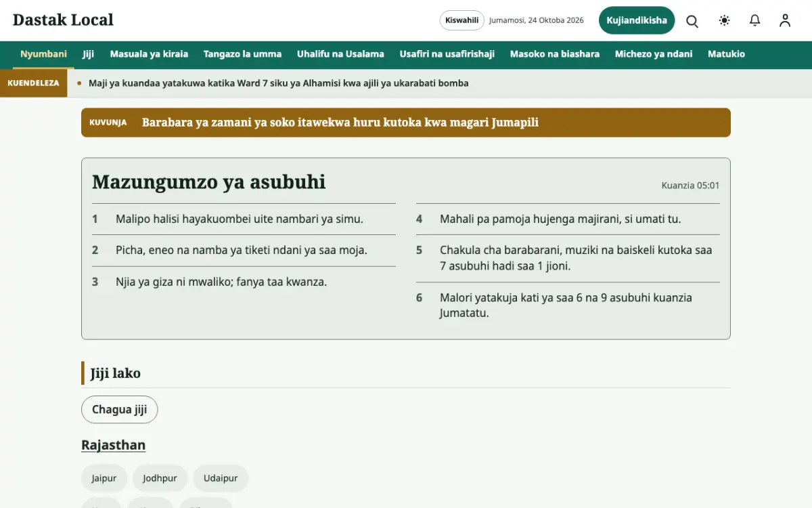Go to Dastak Local home logo
This screenshot has height=508, width=812.
63,20
